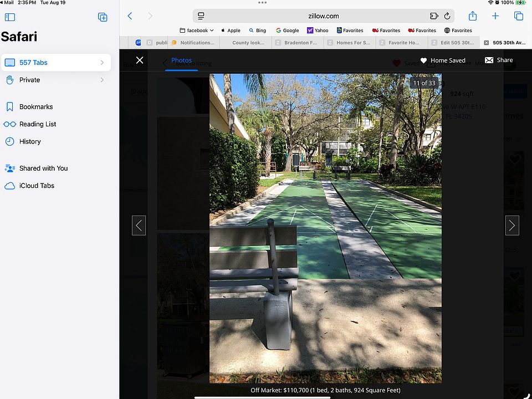Open the Yahoo favorite bookmark
The image size is (532, 399).
tap(318, 30)
